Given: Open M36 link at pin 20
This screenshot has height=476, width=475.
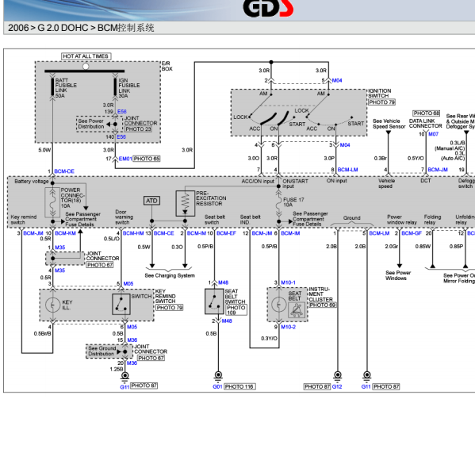Looking at the screenshot, I should pyautogui.click(x=132, y=363).
